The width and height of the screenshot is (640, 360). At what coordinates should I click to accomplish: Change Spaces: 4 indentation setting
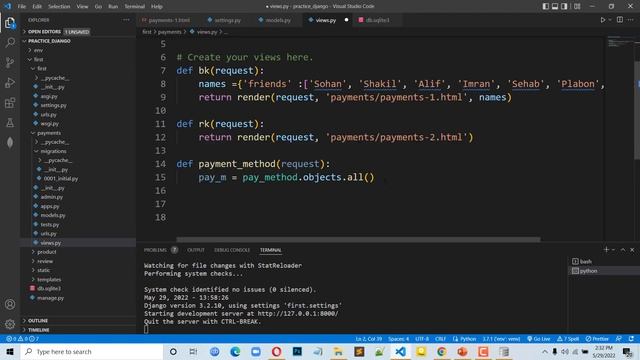(x=398, y=339)
